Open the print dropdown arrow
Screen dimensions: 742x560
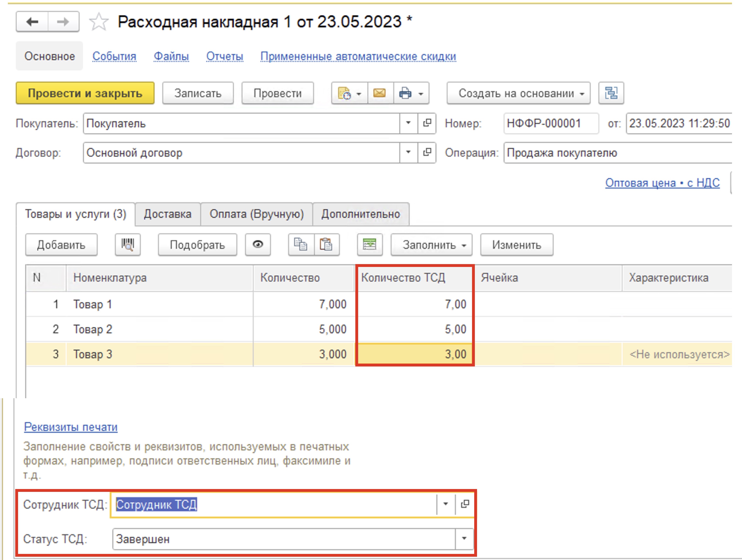pyautogui.click(x=421, y=94)
